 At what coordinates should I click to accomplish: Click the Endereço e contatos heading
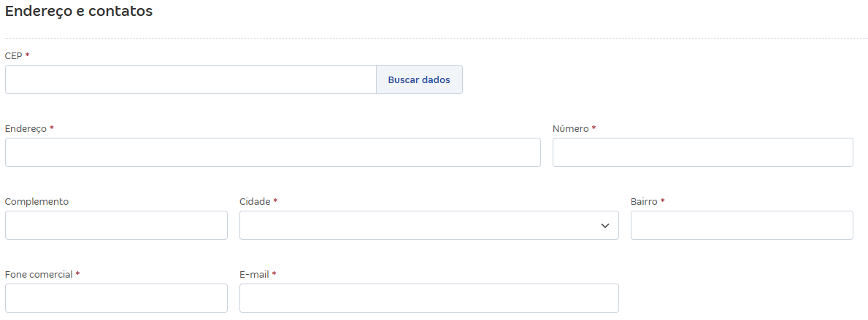coord(79,12)
